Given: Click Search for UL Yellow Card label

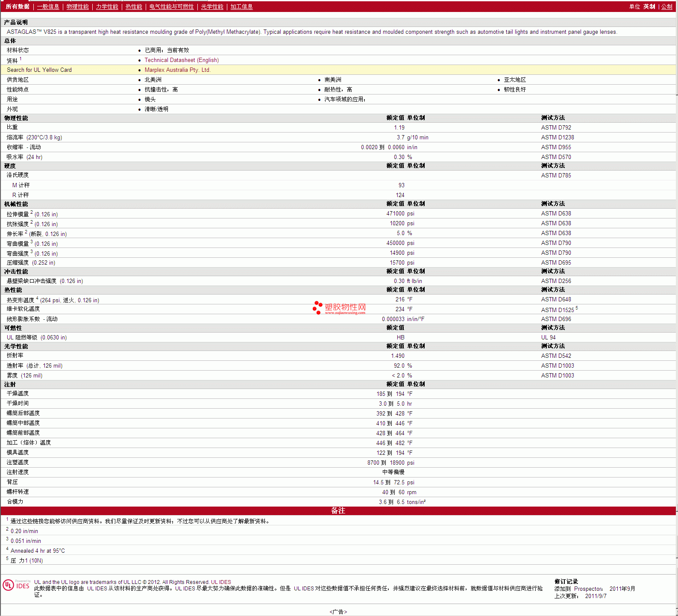Looking at the screenshot, I should click(x=39, y=70).
